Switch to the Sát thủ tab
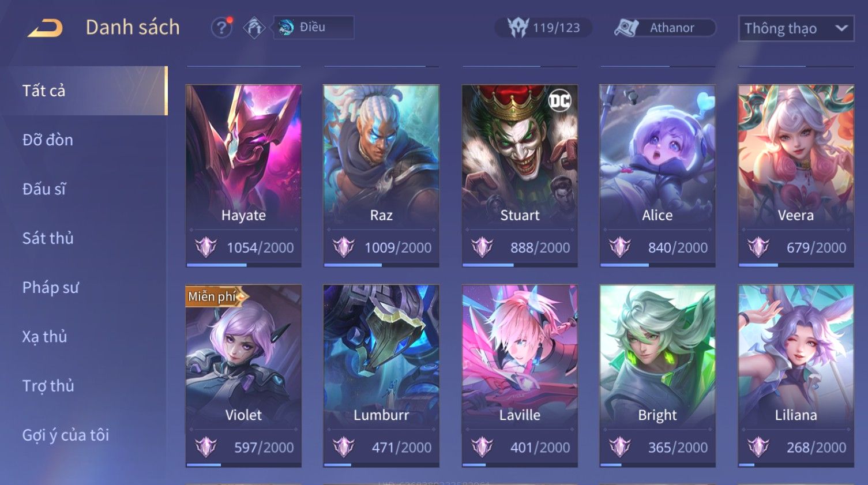 [x=48, y=238]
